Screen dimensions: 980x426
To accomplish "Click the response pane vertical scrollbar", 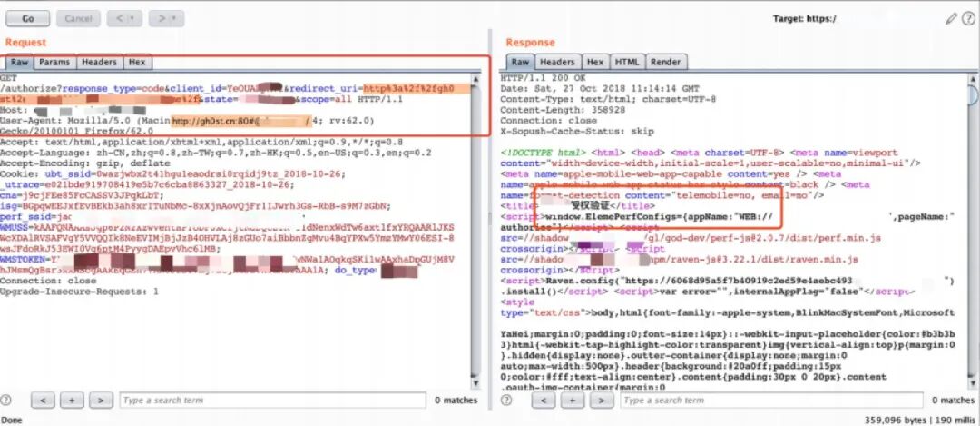I will point(974,230).
